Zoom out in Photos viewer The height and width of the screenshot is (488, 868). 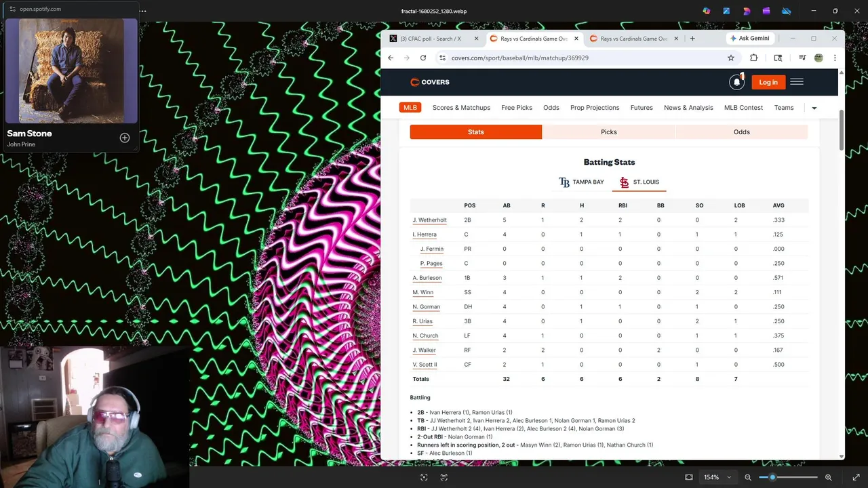tap(748, 477)
